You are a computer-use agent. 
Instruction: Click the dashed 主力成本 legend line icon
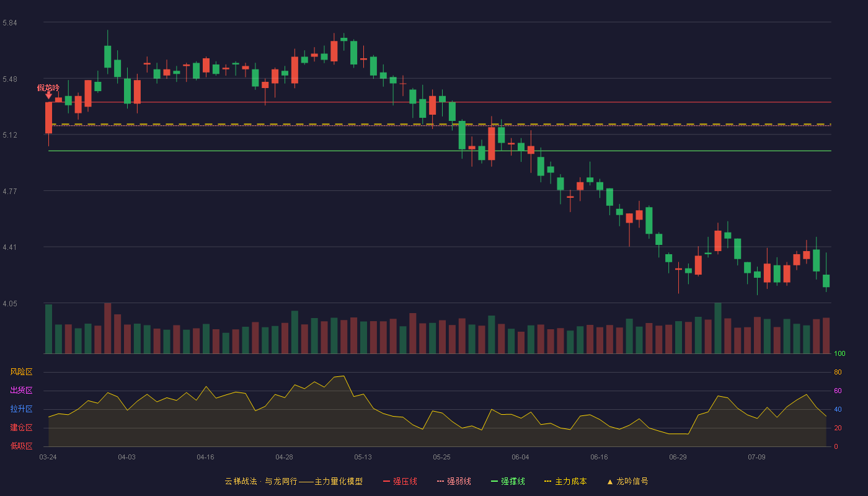(547, 481)
